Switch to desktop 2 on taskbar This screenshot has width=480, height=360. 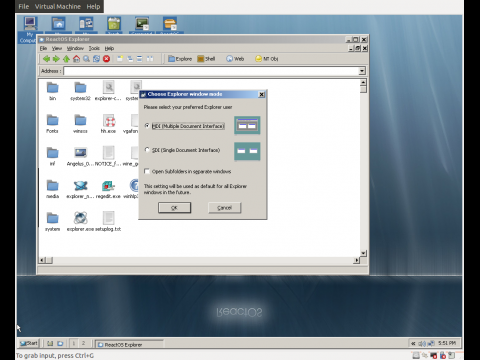pos(84,343)
